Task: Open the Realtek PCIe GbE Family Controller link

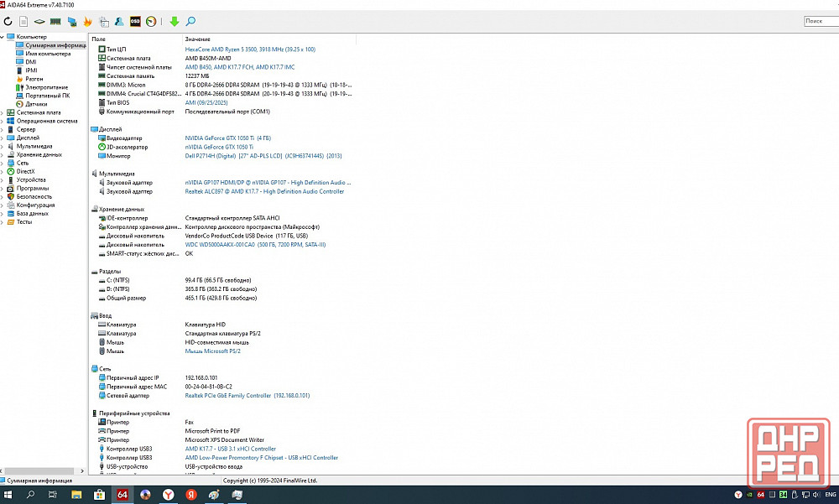Action: pyautogui.click(x=247, y=395)
